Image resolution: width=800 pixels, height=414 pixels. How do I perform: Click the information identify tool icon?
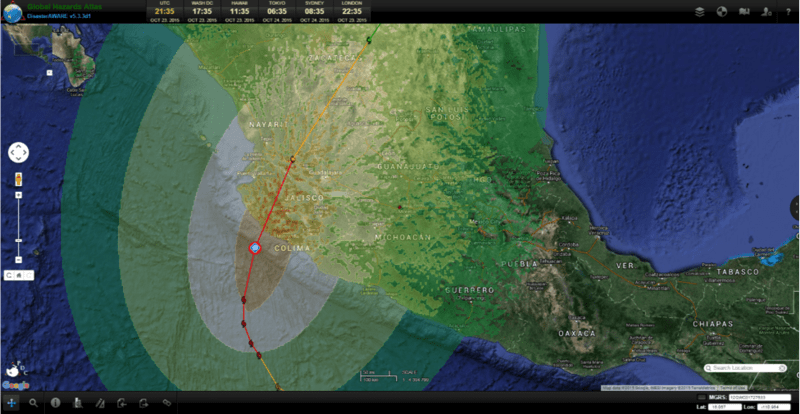point(56,403)
